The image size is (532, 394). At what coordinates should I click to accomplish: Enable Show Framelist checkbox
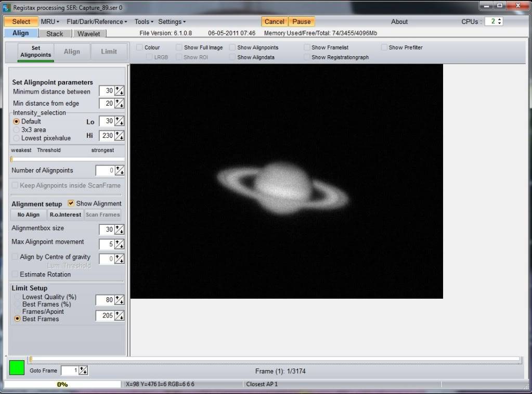306,47
